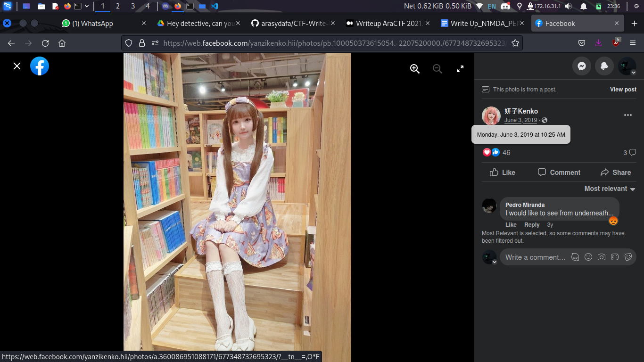The height and width of the screenshot is (362, 644).
Task: Enter fullscreen view of the photo
Action: click(460, 68)
